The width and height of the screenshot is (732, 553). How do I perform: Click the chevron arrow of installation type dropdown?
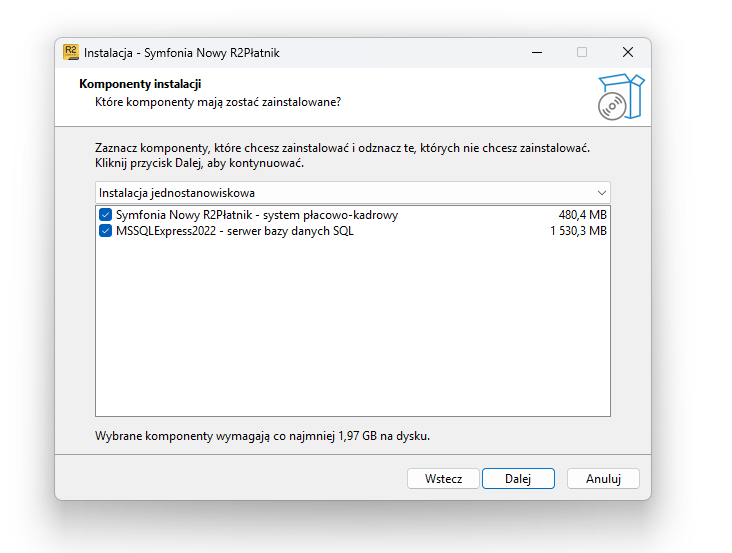601,193
